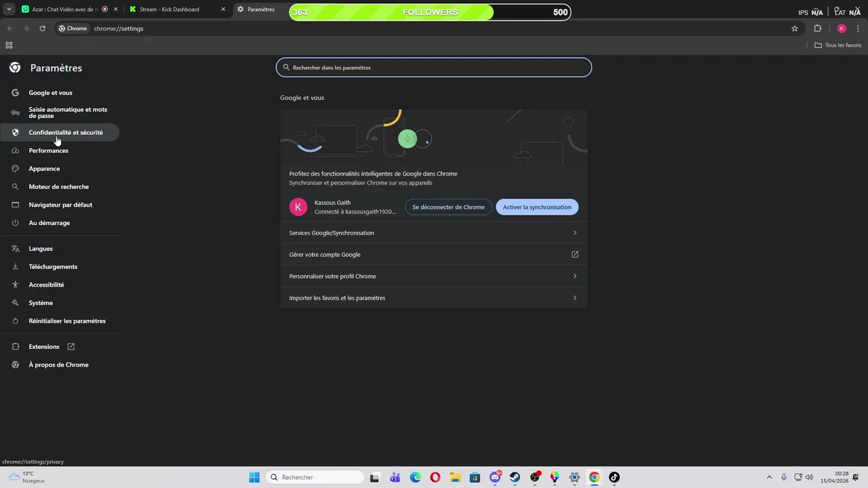Select the shield icon for Confidentialité et sécurité
The height and width of the screenshot is (488, 868).
click(x=15, y=133)
